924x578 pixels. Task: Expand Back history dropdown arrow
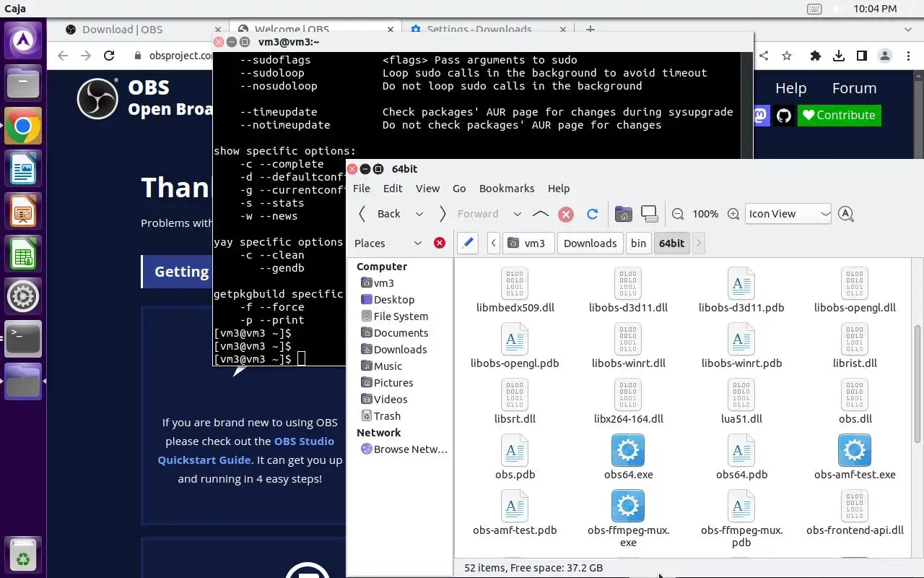tap(419, 214)
